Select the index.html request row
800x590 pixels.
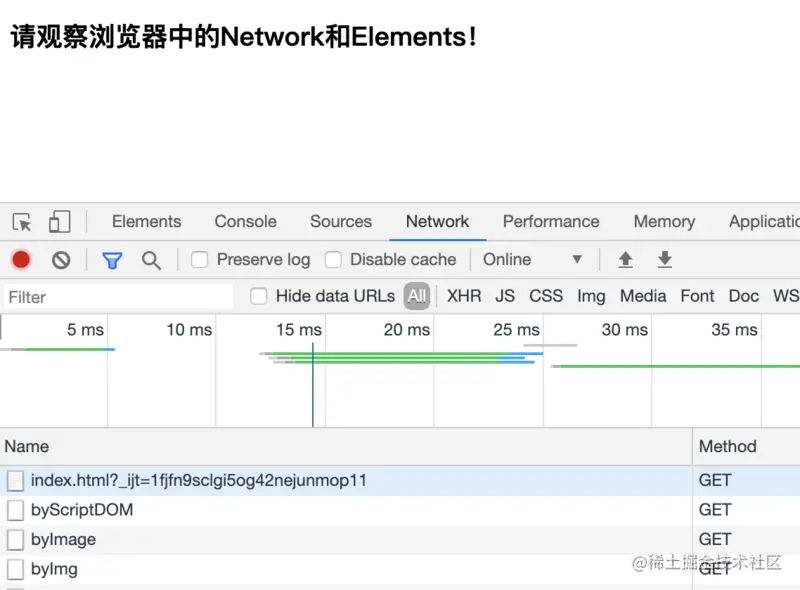400,481
